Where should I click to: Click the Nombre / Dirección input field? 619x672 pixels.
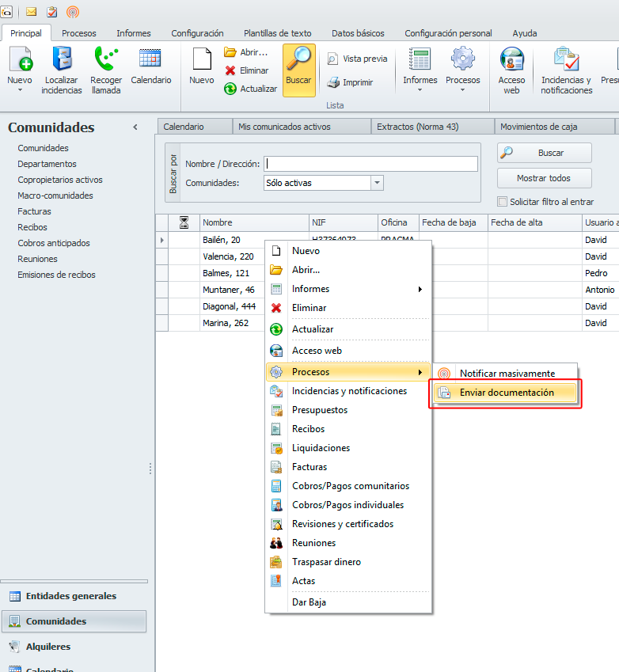[x=370, y=164]
